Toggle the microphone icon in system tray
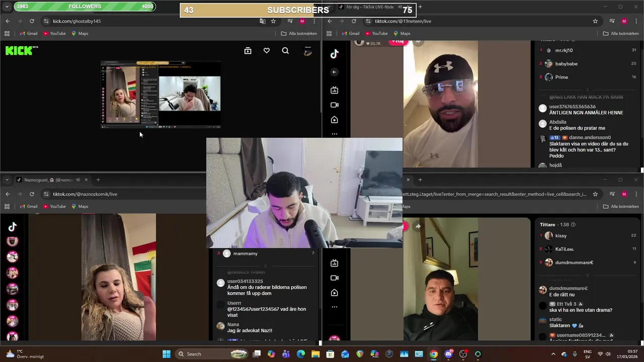 575,354
